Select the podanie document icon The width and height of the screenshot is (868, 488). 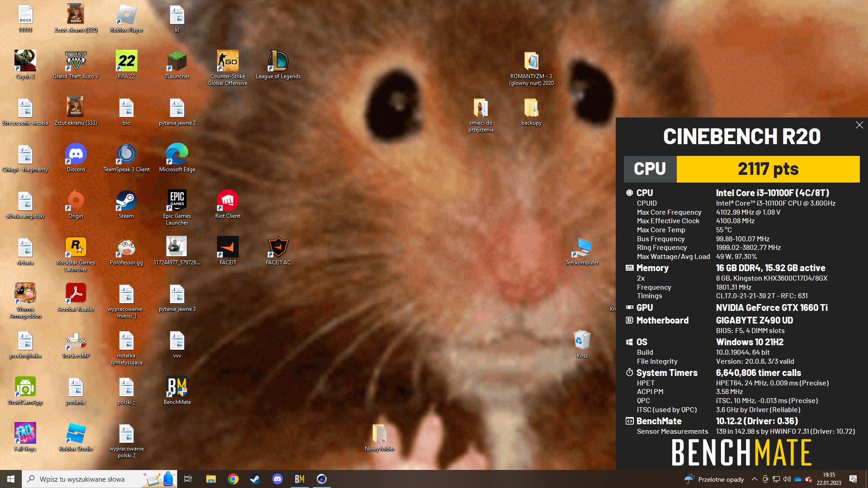[x=75, y=391]
